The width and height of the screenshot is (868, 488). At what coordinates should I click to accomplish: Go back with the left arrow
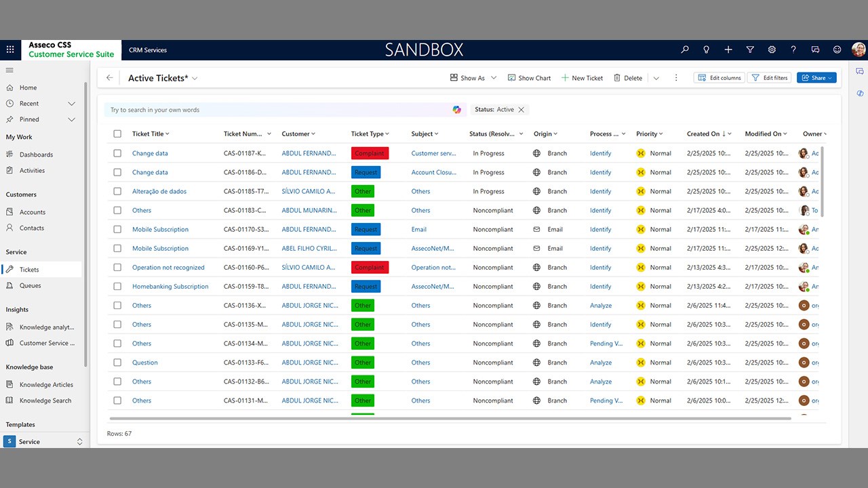click(109, 78)
